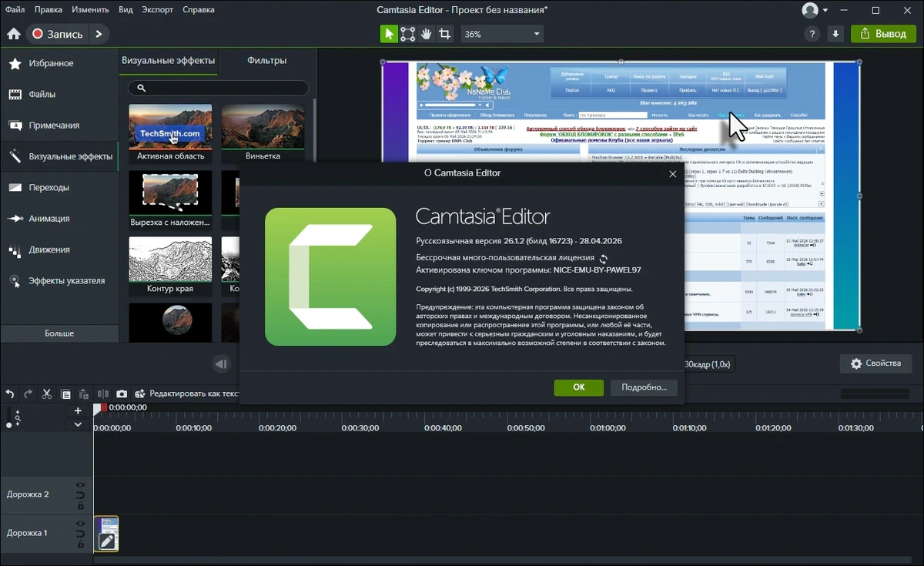Select the Контур края effect thumbnail
Viewport: 924px width, 566px height.
pyautogui.click(x=170, y=266)
